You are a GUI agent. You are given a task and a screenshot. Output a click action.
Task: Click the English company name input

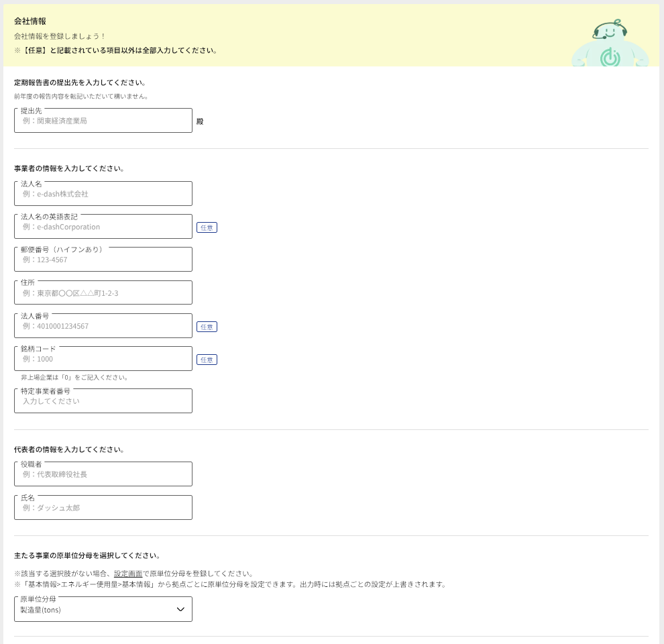coord(103,226)
